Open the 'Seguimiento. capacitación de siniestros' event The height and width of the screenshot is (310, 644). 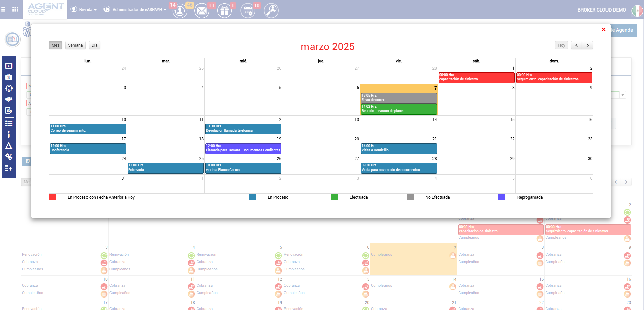point(554,77)
